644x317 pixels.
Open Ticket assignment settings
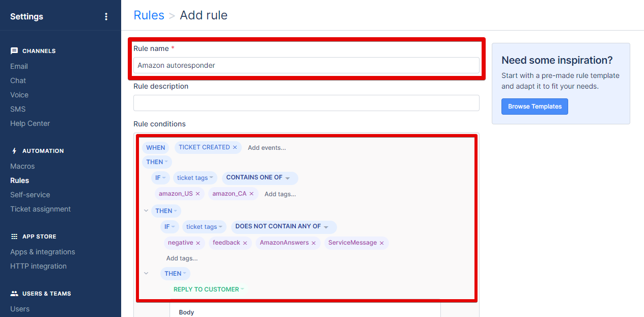click(40, 209)
